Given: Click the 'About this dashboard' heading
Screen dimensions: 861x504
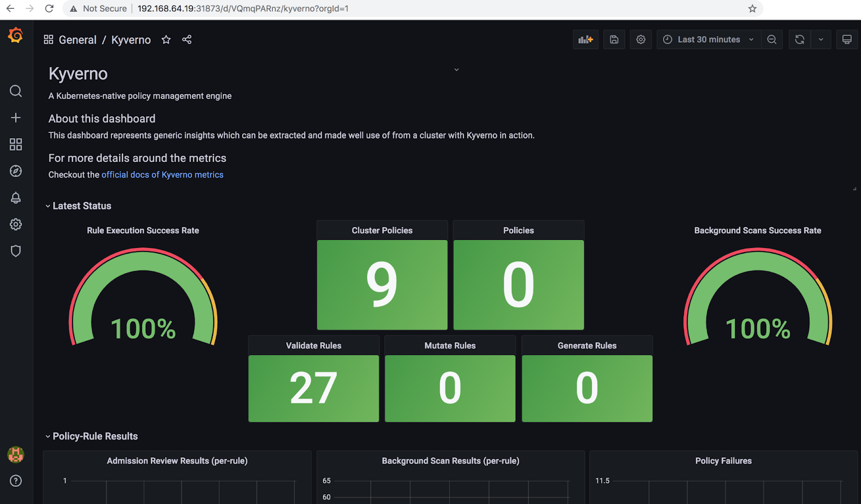Looking at the screenshot, I should 102,119.
